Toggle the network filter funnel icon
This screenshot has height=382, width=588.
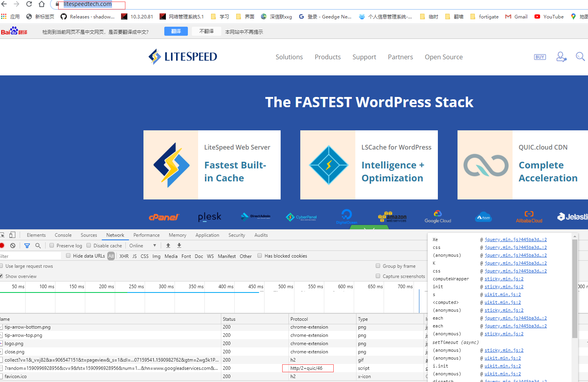click(27, 246)
